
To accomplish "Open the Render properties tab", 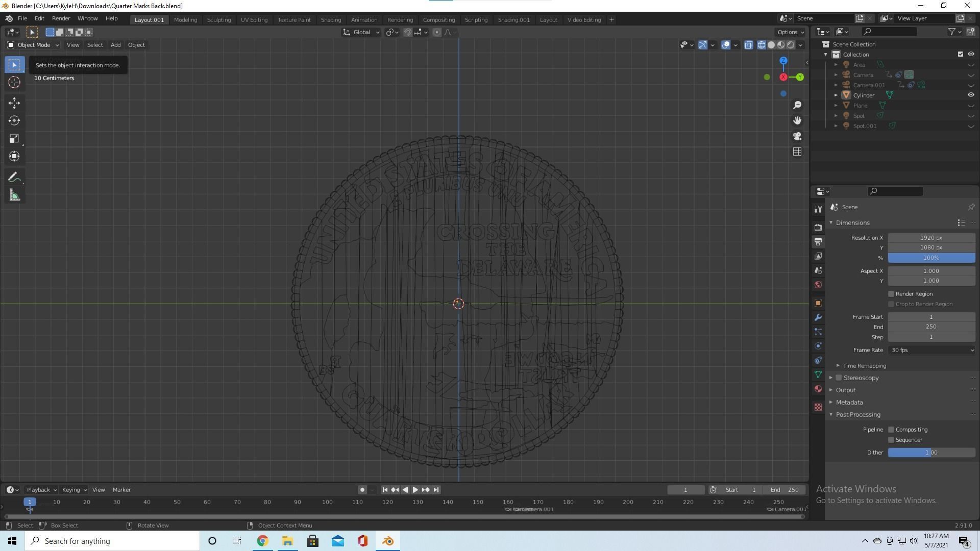I will (x=818, y=228).
